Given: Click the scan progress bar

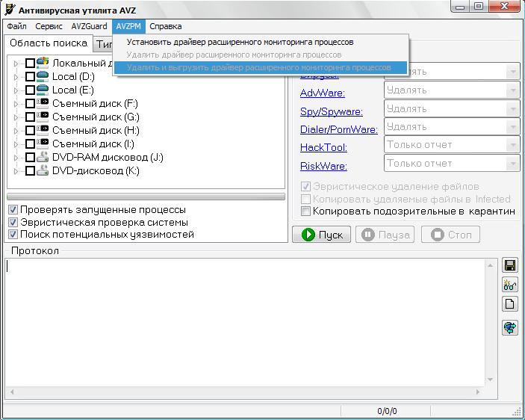Looking at the screenshot, I should 146,197.
